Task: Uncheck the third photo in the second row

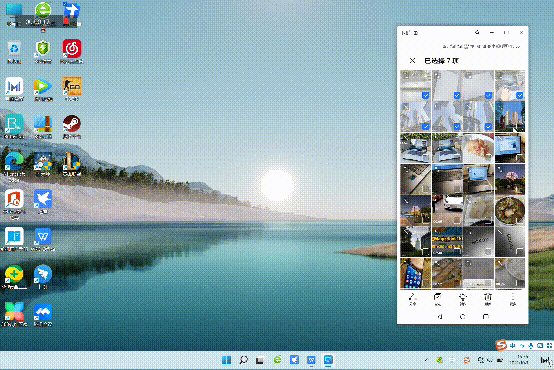Action: [488, 127]
